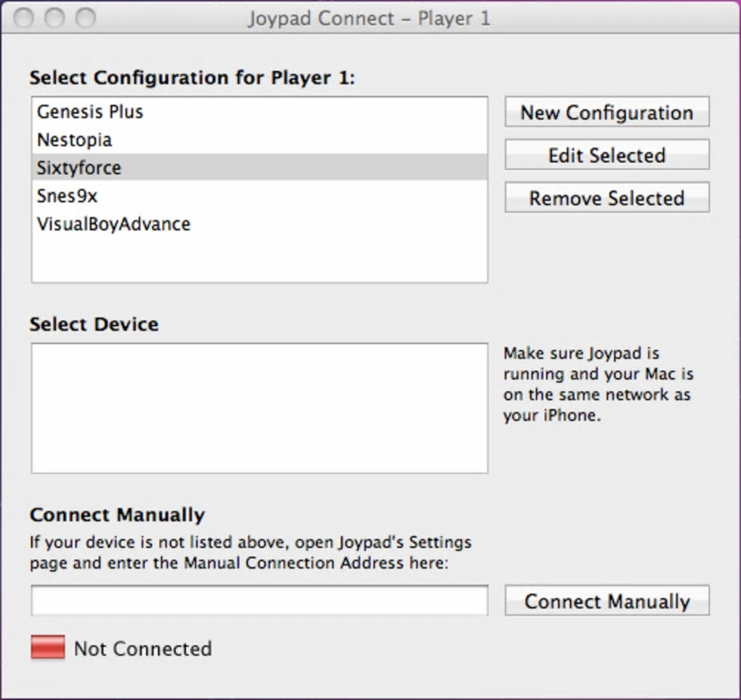Select VisualBoyAdvance in the configuration list
Screen dimensions: 741x700
(x=113, y=224)
